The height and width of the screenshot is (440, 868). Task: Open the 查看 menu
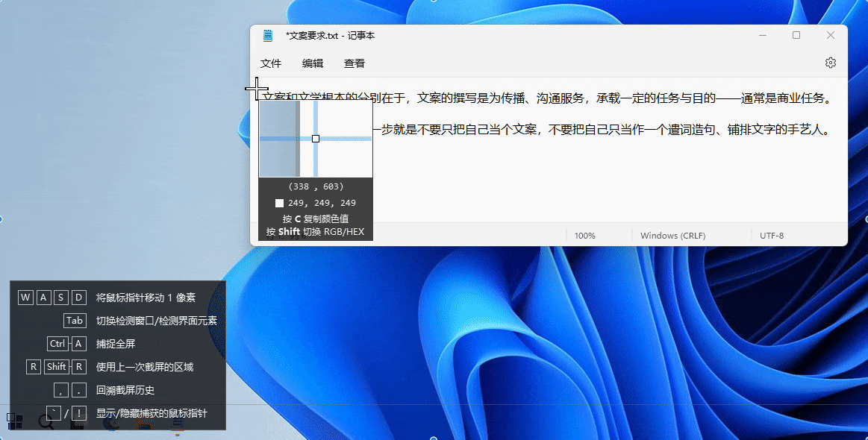[x=354, y=64]
